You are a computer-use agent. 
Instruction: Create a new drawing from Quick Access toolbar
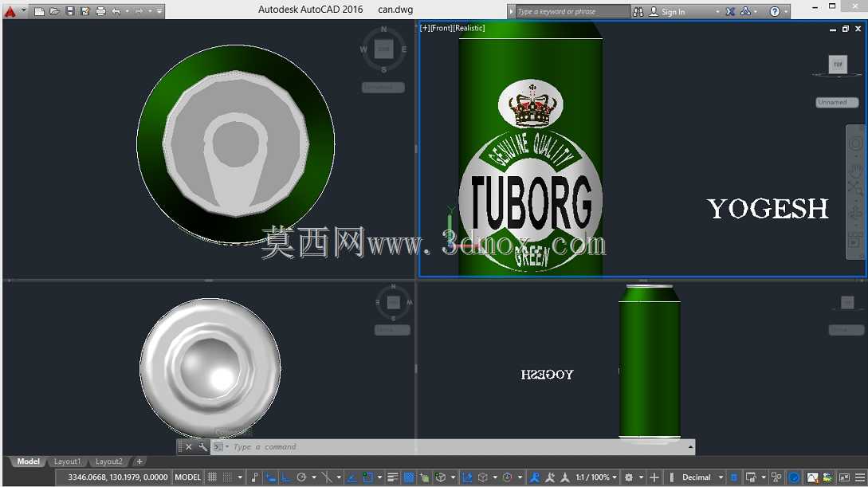coord(39,11)
